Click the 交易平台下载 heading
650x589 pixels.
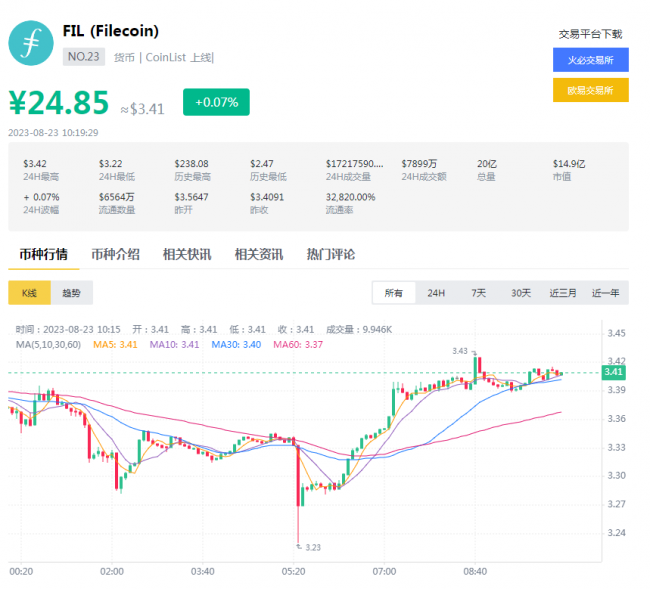(590, 34)
